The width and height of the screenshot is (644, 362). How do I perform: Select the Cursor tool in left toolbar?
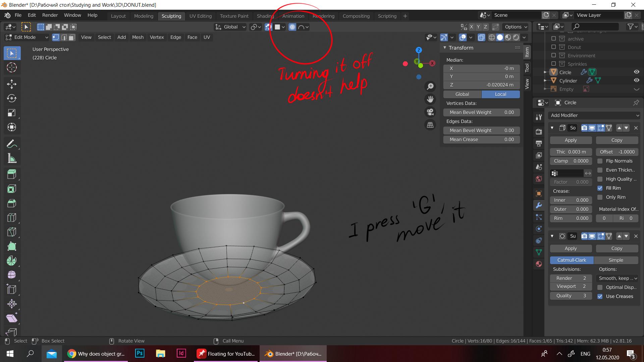click(12, 67)
